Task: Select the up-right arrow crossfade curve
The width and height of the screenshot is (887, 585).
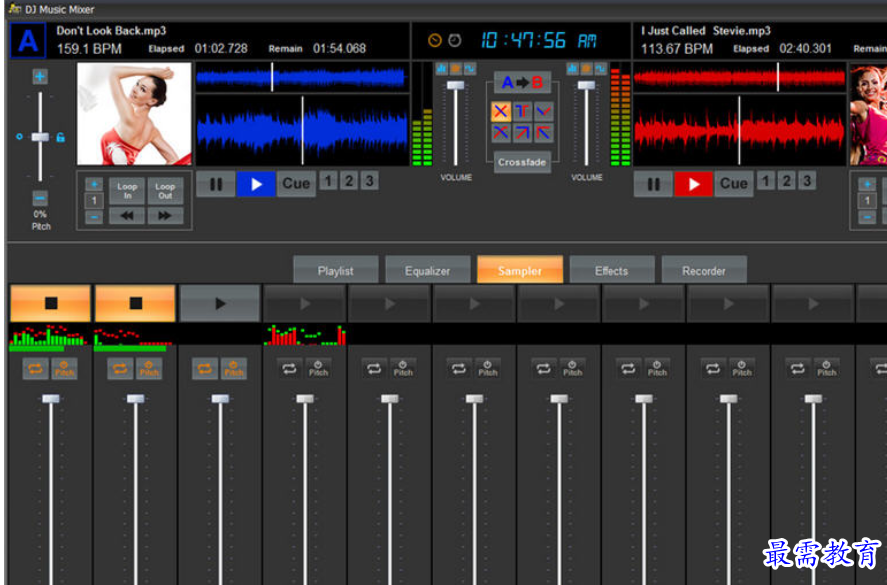Action: pyautogui.click(x=522, y=133)
